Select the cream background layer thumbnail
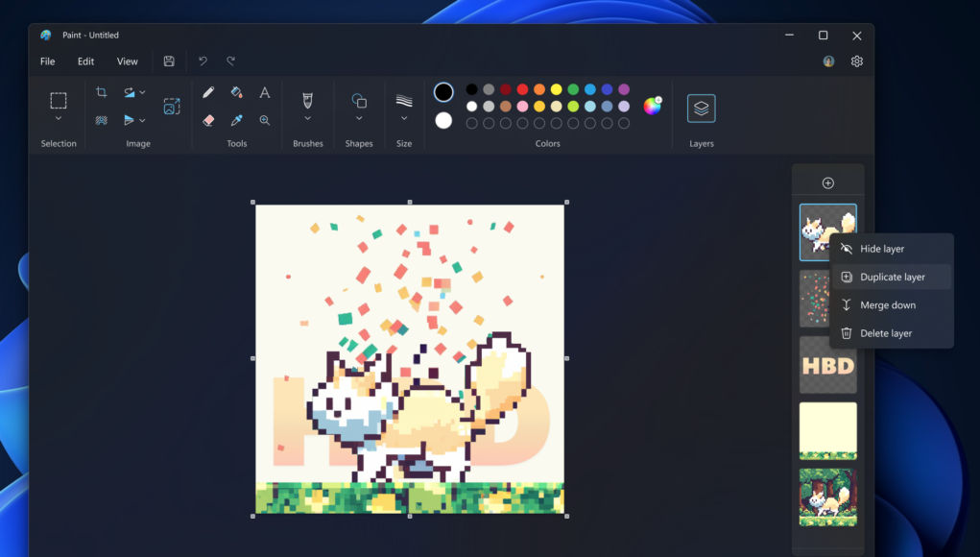Screen dimensions: 980x557 click(x=828, y=431)
